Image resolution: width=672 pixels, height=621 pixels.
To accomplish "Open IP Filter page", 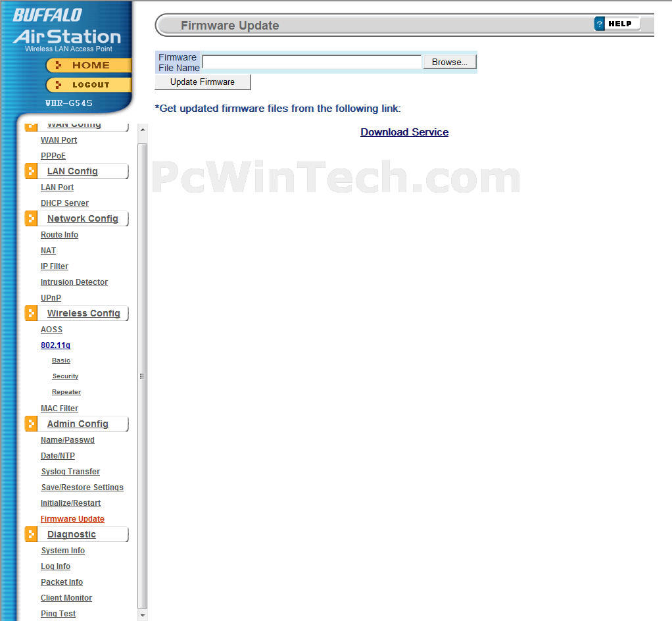I will [55, 266].
